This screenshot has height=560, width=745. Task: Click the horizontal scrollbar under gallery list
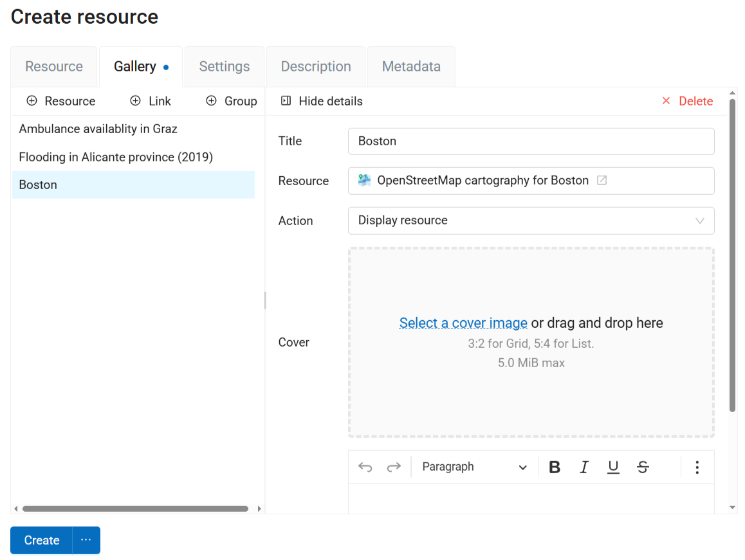coord(135,509)
